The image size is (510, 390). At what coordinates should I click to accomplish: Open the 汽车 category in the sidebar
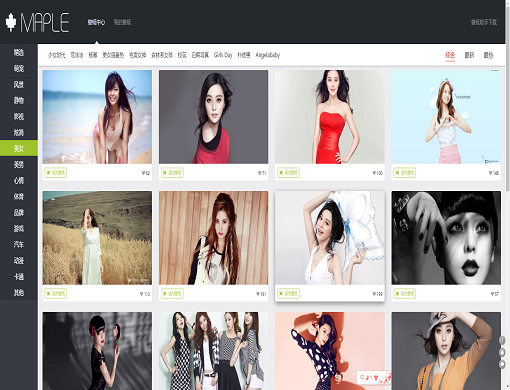tap(19, 244)
